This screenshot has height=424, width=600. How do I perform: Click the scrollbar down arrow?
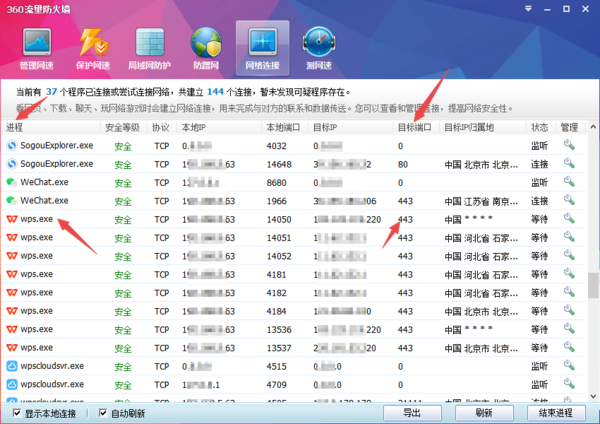593,396
